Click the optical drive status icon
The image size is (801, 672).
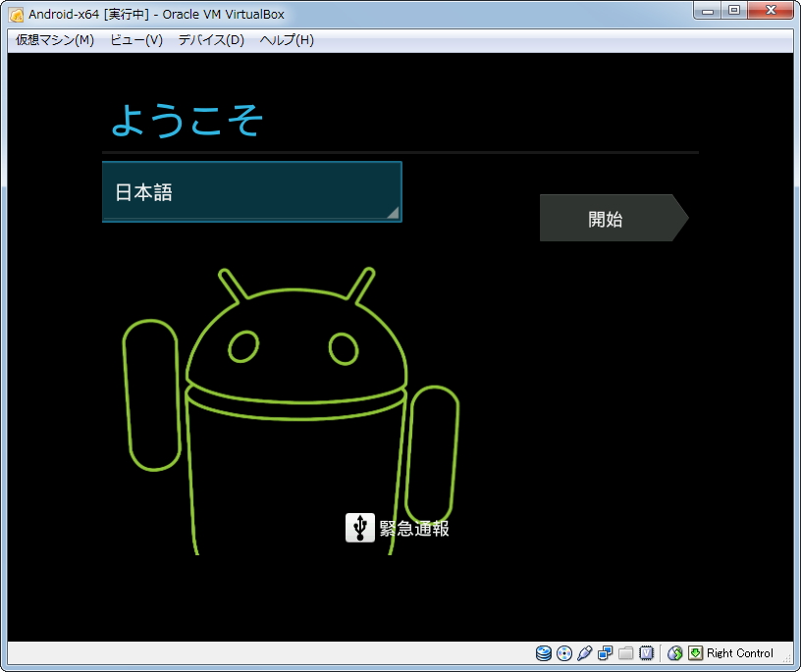click(x=563, y=653)
